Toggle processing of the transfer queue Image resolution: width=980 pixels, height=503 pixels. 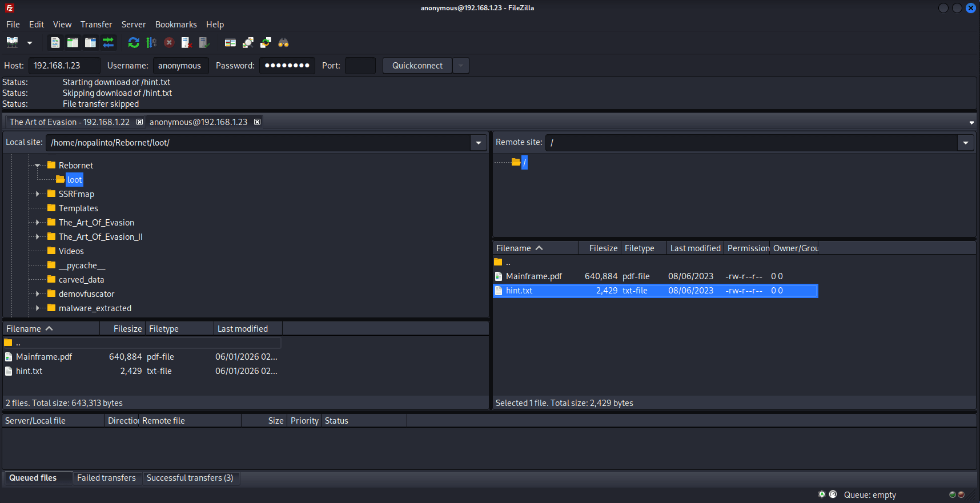151,42
